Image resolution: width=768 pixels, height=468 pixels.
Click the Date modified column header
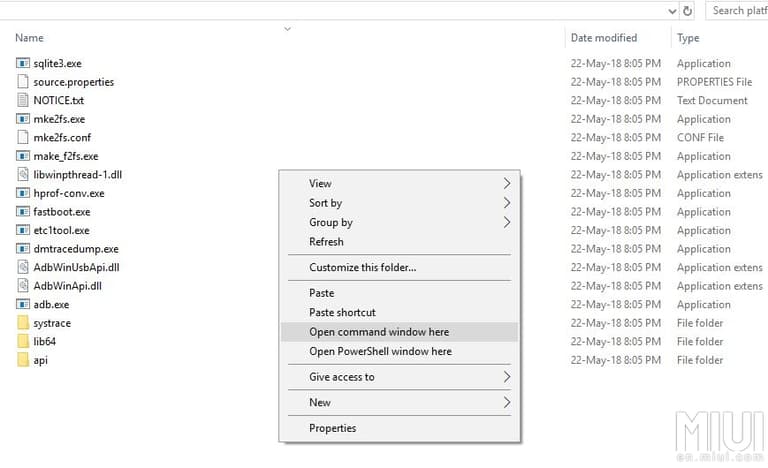(x=603, y=38)
